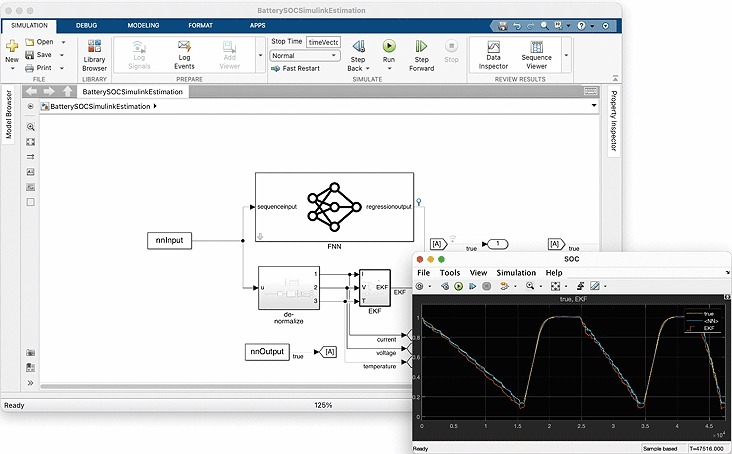Open the Library Browser
Screen dimensions: 732x454
point(94,55)
